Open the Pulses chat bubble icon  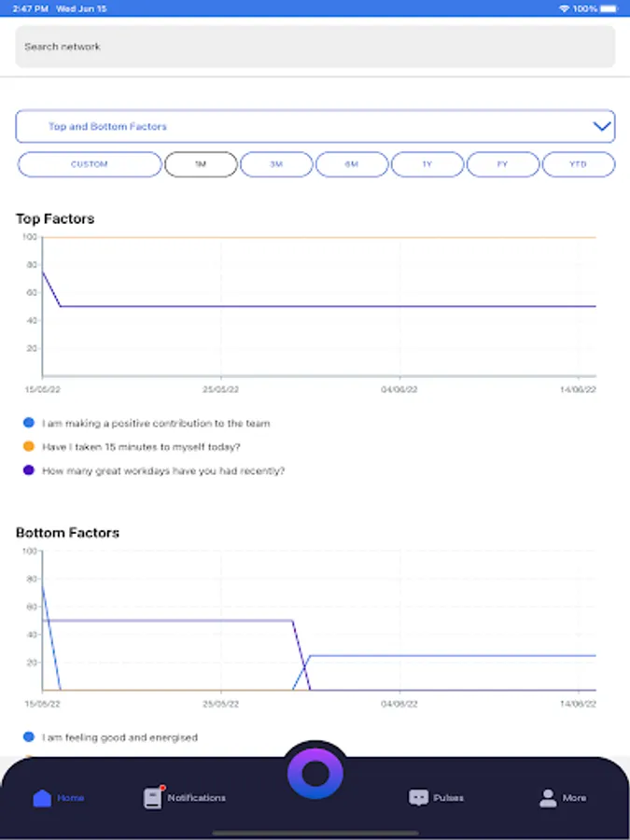(x=418, y=798)
